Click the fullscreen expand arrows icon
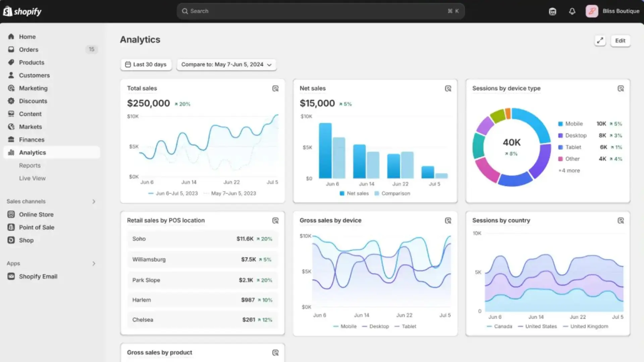 600,41
